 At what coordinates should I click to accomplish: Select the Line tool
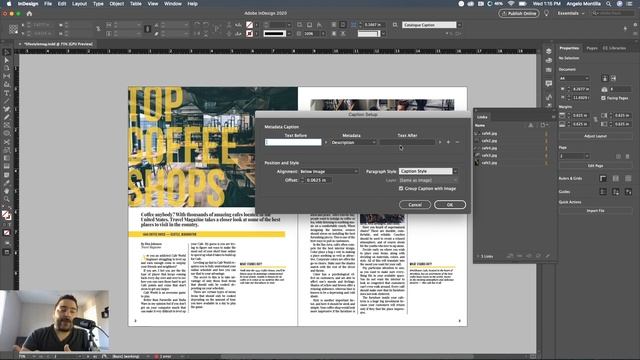tap(7, 101)
